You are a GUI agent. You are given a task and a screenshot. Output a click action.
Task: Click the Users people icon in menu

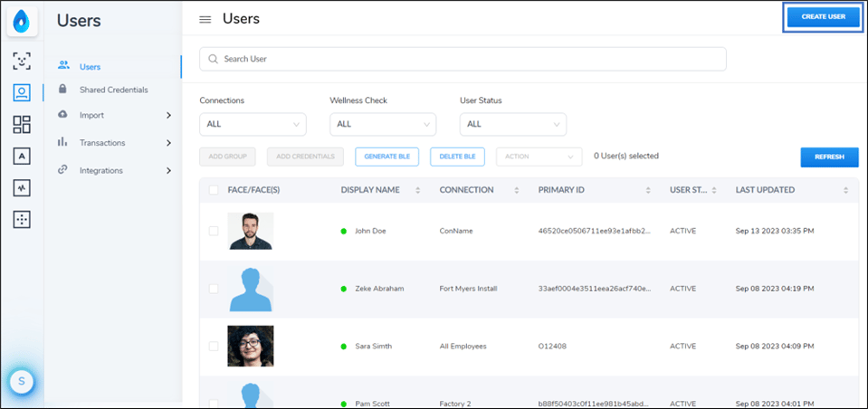point(63,65)
